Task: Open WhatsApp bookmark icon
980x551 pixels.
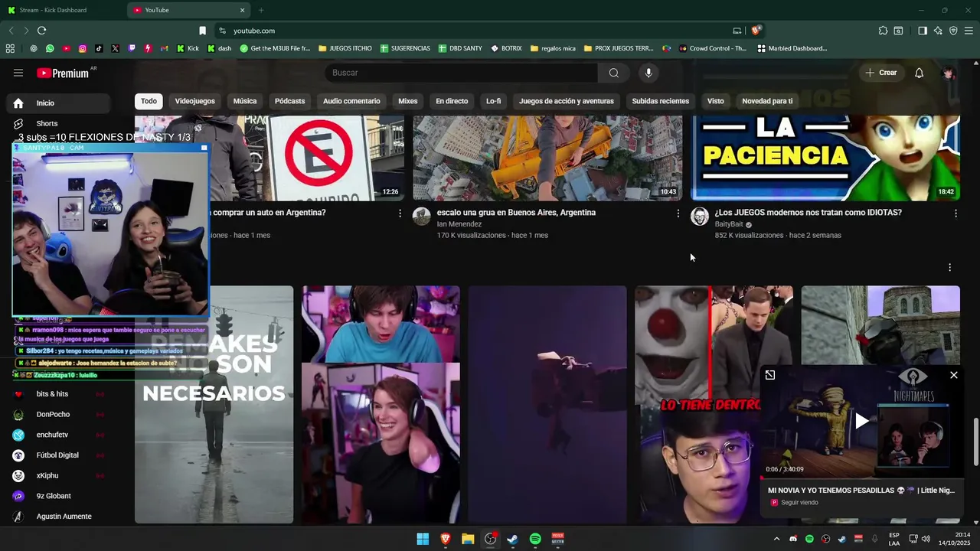Action: point(50,48)
